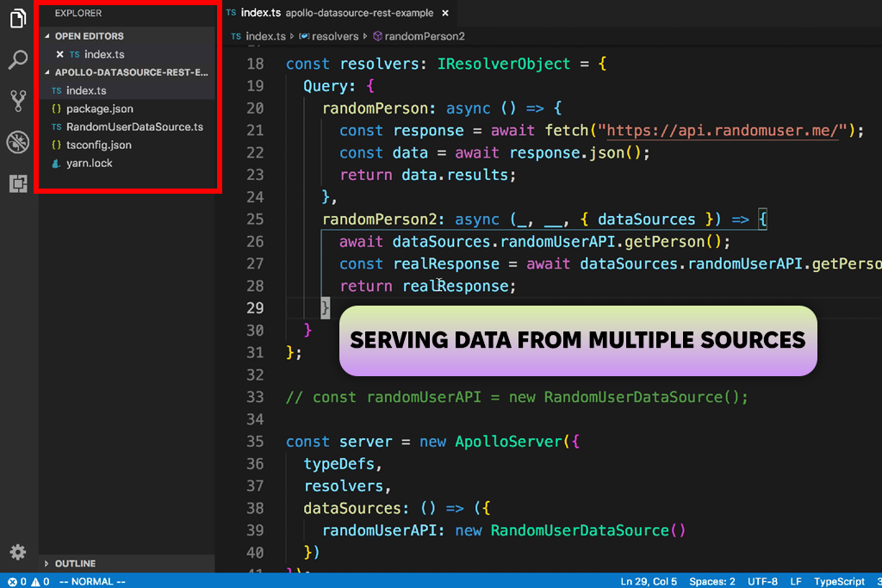Image resolution: width=882 pixels, height=588 pixels.
Task: Collapse the APOLLO-DATASOURCE-REST project folder section
Action: (129, 72)
